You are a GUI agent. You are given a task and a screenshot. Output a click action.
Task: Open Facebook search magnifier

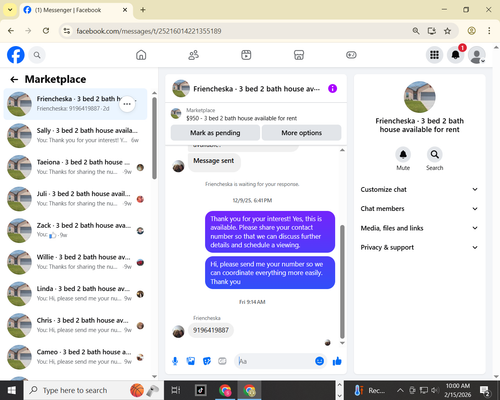pyautogui.click(x=37, y=55)
